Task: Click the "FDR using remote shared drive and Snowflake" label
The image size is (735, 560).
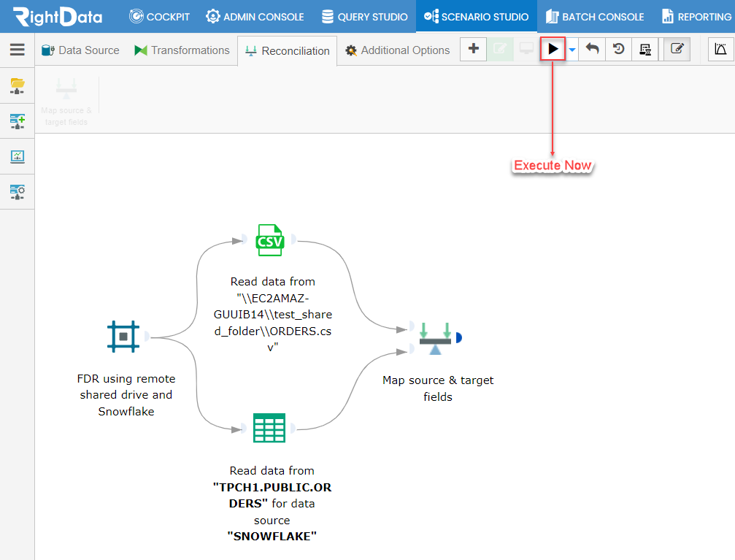Action: click(126, 395)
